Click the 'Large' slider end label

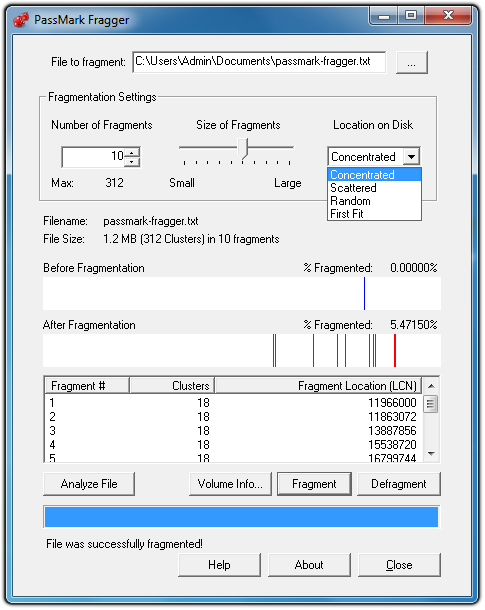(x=288, y=183)
